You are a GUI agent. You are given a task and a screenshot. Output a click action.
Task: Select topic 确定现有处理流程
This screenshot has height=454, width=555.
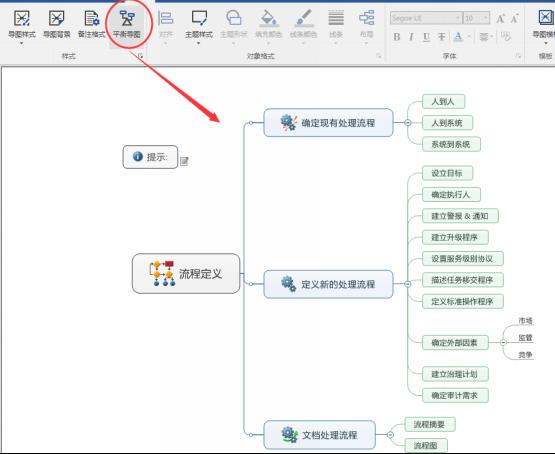tap(328, 122)
